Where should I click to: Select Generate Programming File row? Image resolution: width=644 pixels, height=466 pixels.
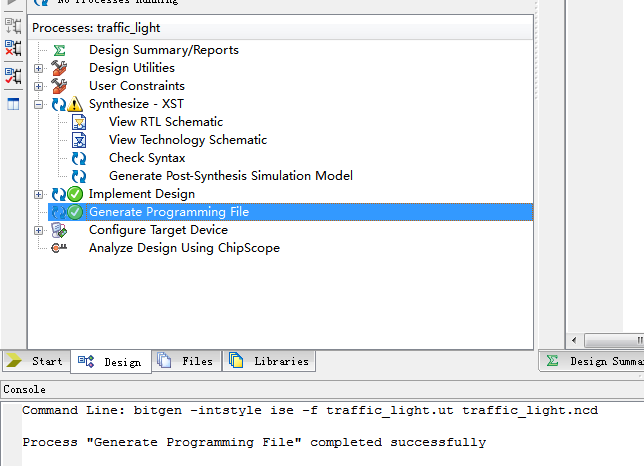[x=290, y=212]
